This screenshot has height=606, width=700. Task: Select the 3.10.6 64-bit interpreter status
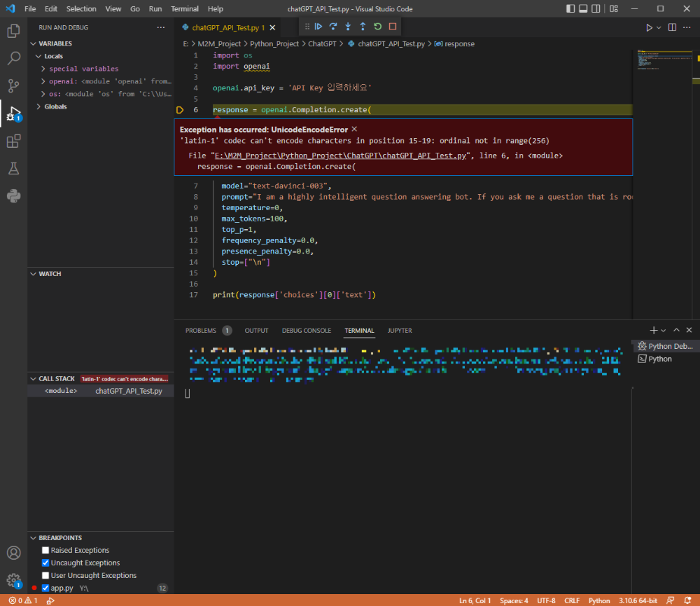click(x=638, y=600)
